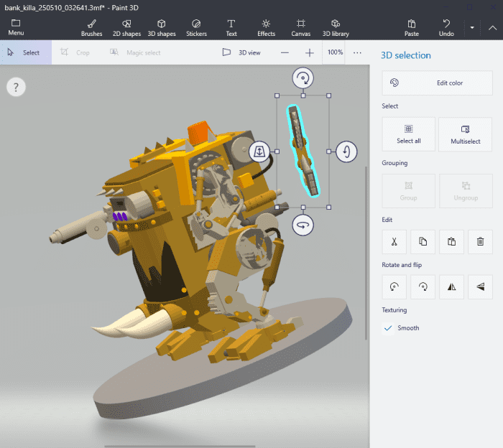This screenshot has width=503, height=448.
Task: Zoom in with plus button
Action: coord(309,53)
